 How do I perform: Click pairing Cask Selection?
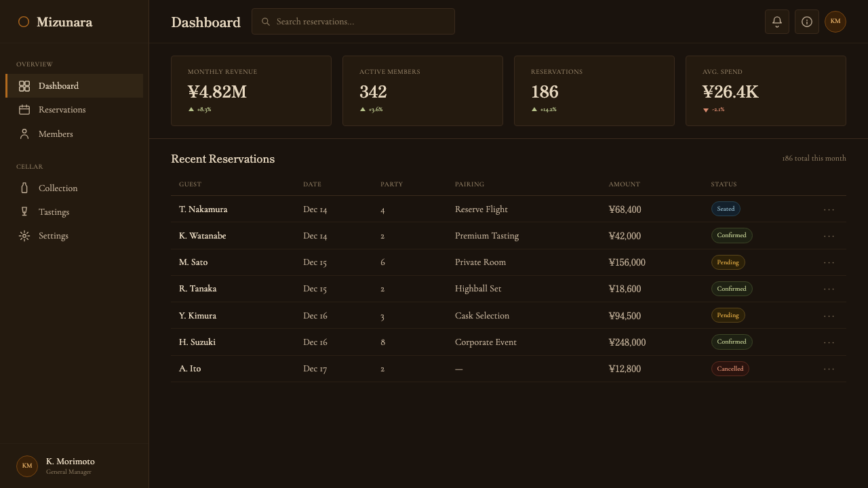(x=482, y=316)
